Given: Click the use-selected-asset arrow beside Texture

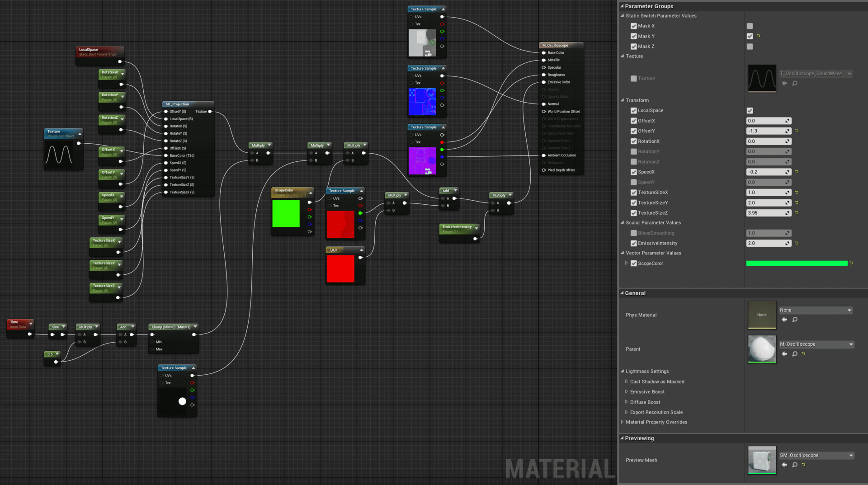Looking at the screenshot, I should click(784, 83).
